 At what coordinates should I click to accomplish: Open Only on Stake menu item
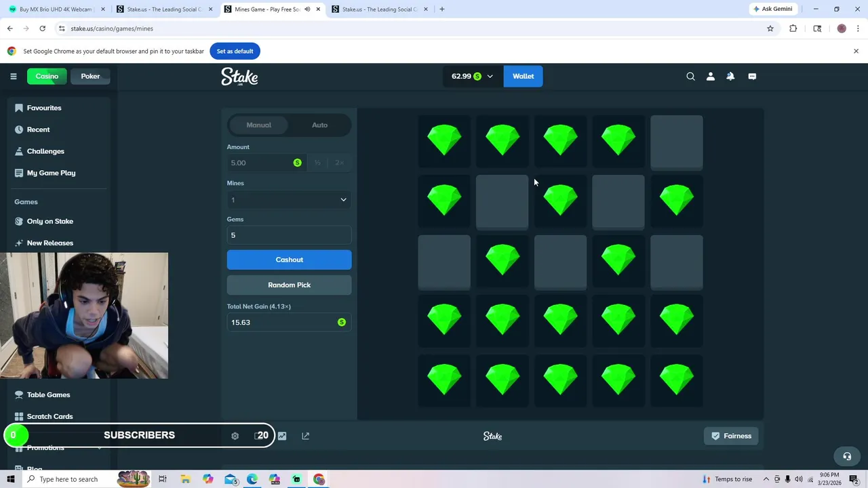coord(50,221)
